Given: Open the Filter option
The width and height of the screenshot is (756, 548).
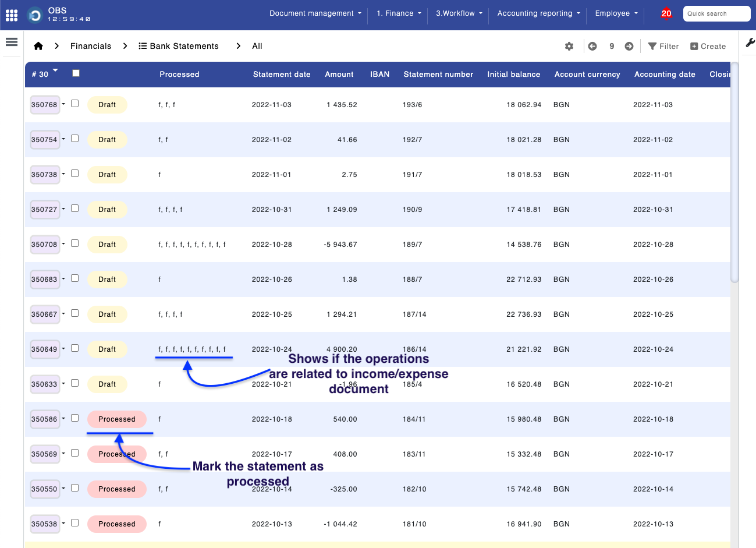Looking at the screenshot, I should click(x=663, y=47).
